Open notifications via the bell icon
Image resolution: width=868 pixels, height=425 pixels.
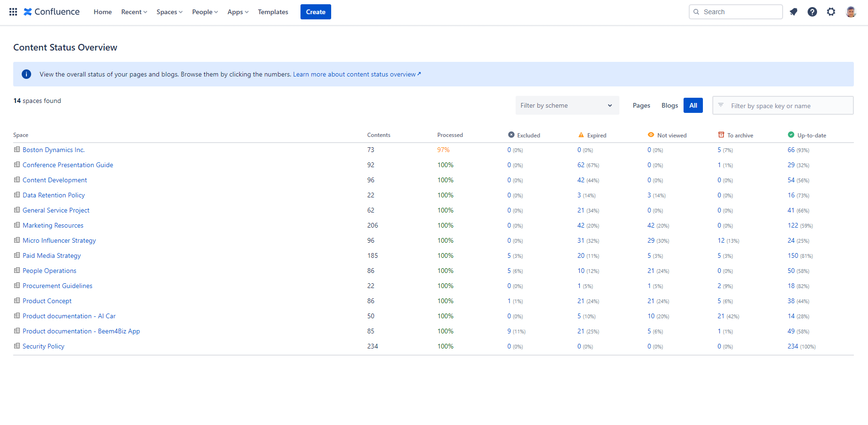tap(793, 12)
